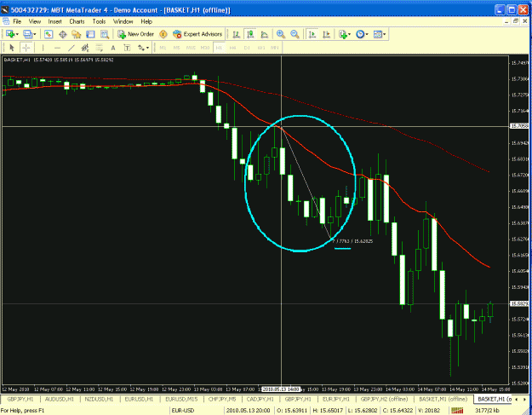This screenshot has height=415, width=532.
Task: Zoom out of the chart
Action: coord(295,34)
